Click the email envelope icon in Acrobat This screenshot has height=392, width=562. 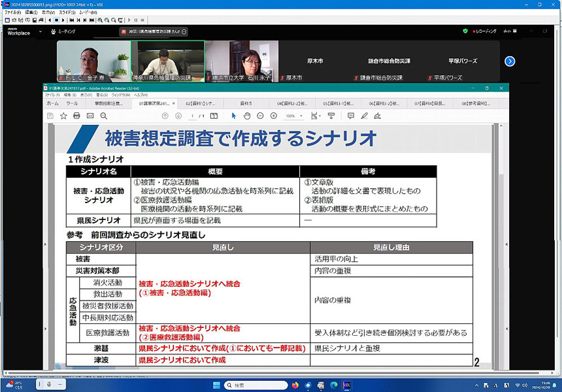click(90, 116)
